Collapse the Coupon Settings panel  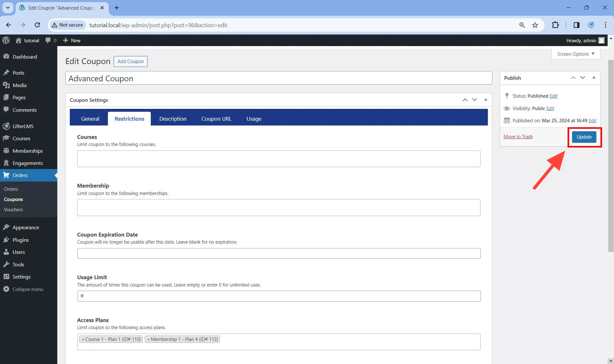click(x=486, y=100)
